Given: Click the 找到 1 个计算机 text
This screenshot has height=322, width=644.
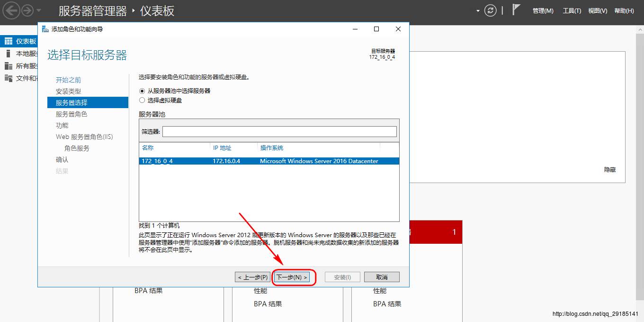Looking at the screenshot, I should pos(159,226).
